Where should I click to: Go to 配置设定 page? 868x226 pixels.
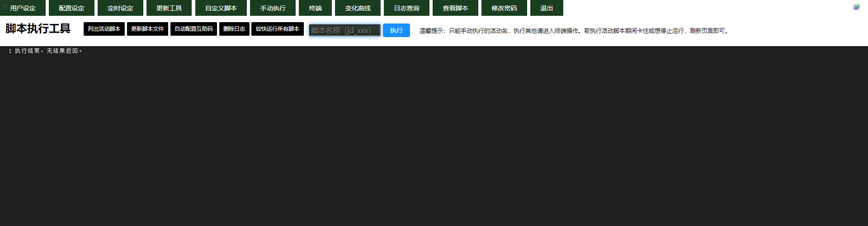click(71, 8)
